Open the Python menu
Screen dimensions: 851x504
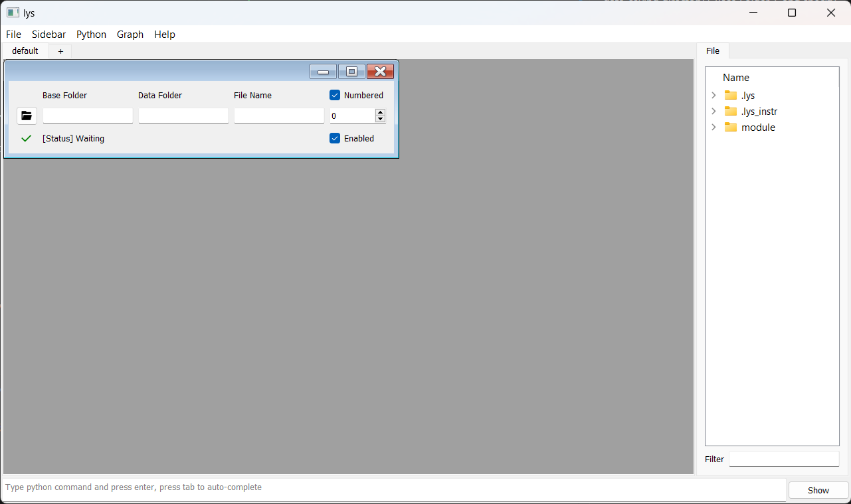[x=91, y=35]
